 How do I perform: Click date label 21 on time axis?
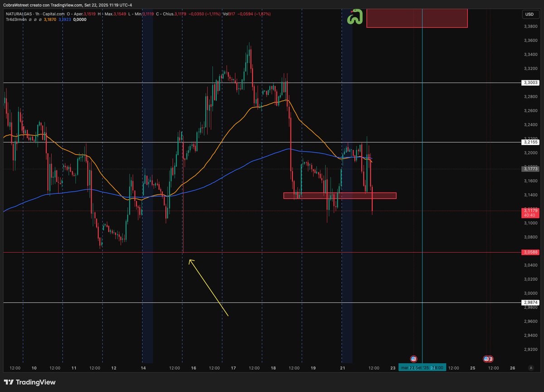coord(343,368)
